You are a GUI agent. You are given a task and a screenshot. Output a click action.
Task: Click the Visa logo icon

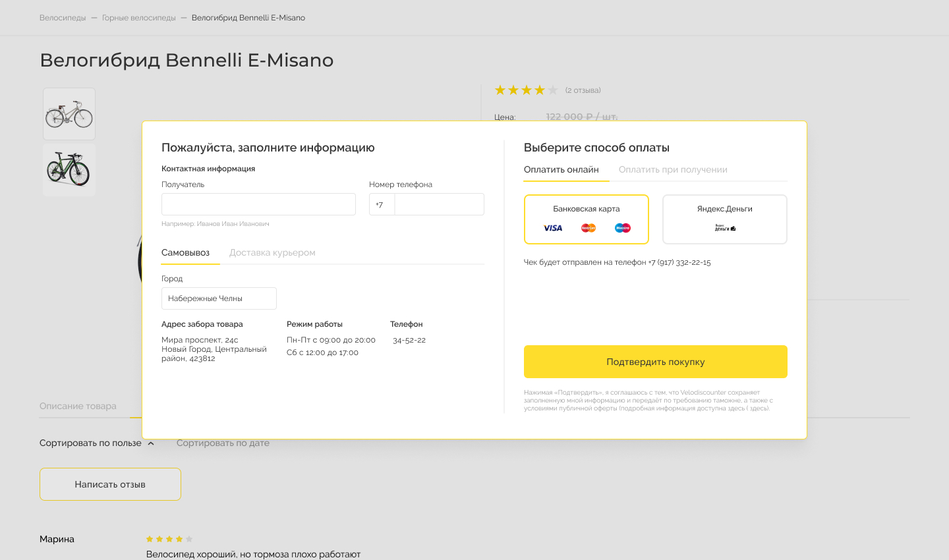(553, 228)
